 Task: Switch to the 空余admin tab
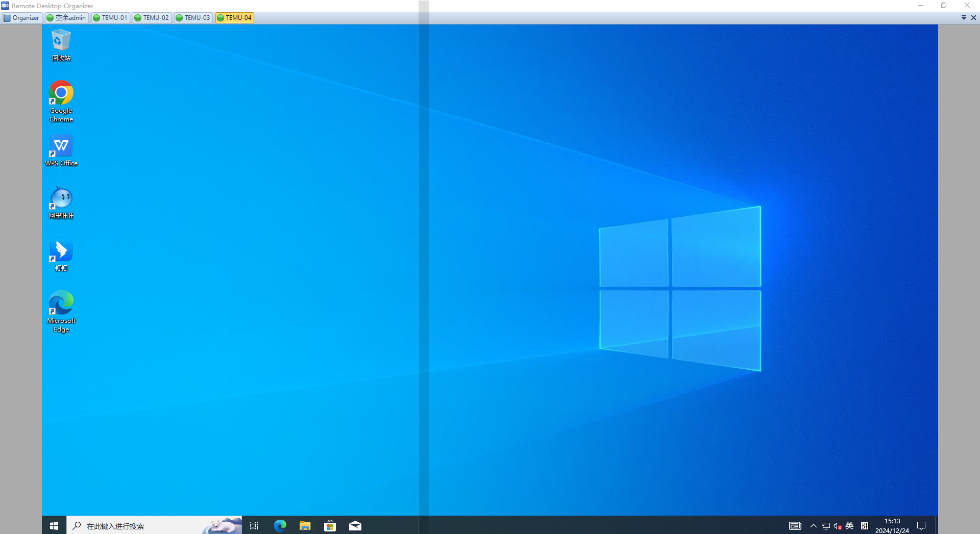click(x=66, y=18)
